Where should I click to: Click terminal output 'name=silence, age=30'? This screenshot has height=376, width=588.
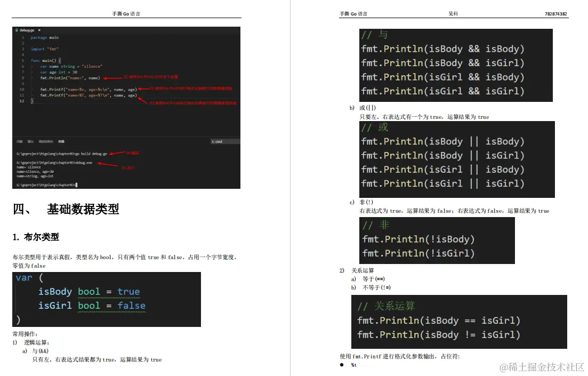[35, 172]
